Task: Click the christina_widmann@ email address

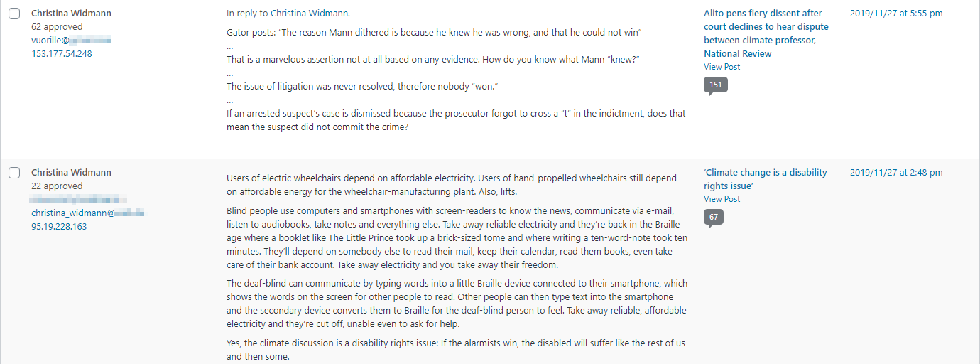Action: [87, 213]
